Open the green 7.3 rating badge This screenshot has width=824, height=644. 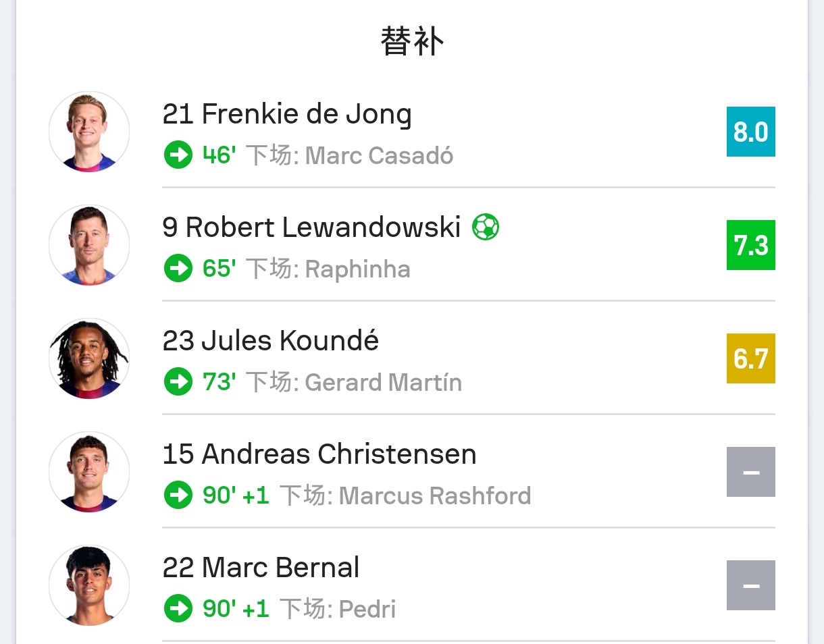pos(751,245)
